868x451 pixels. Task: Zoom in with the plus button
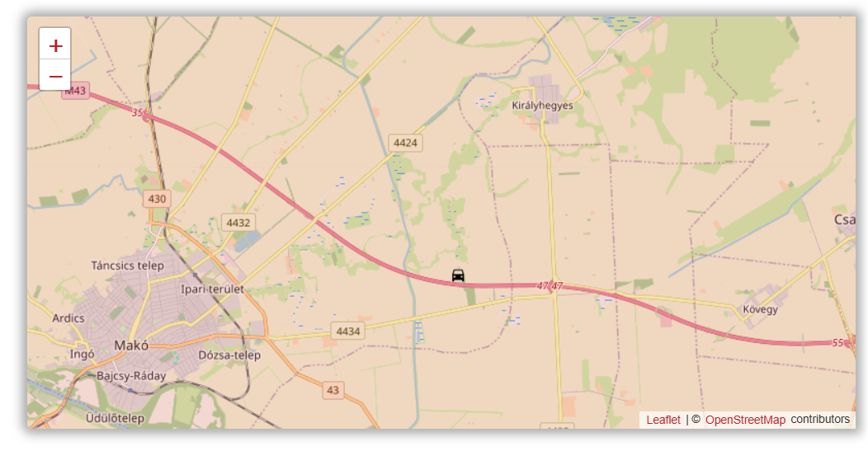(x=54, y=45)
